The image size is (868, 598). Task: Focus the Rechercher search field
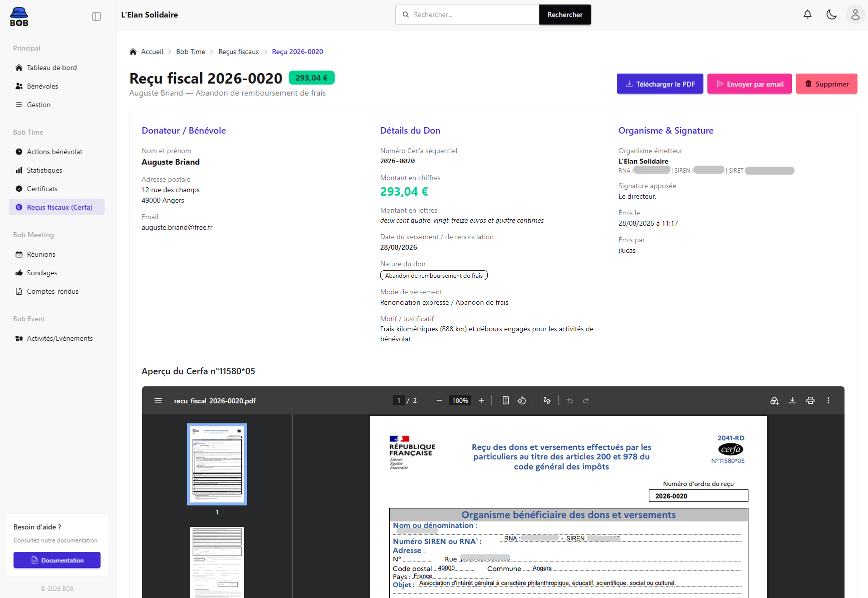click(x=467, y=15)
